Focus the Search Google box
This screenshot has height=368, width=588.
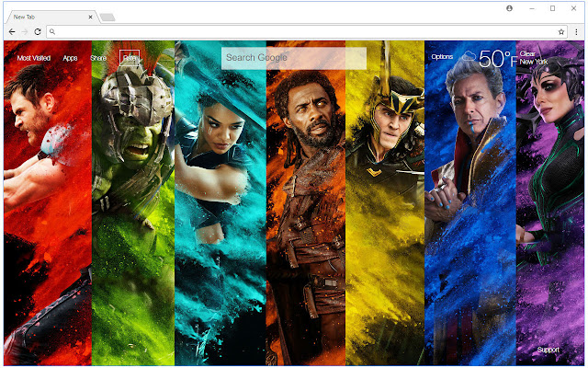(294, 58)
